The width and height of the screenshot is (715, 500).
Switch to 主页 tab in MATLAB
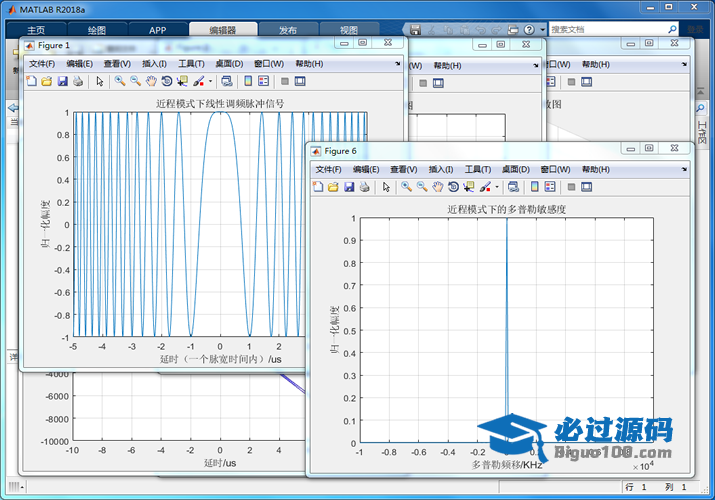36,30
